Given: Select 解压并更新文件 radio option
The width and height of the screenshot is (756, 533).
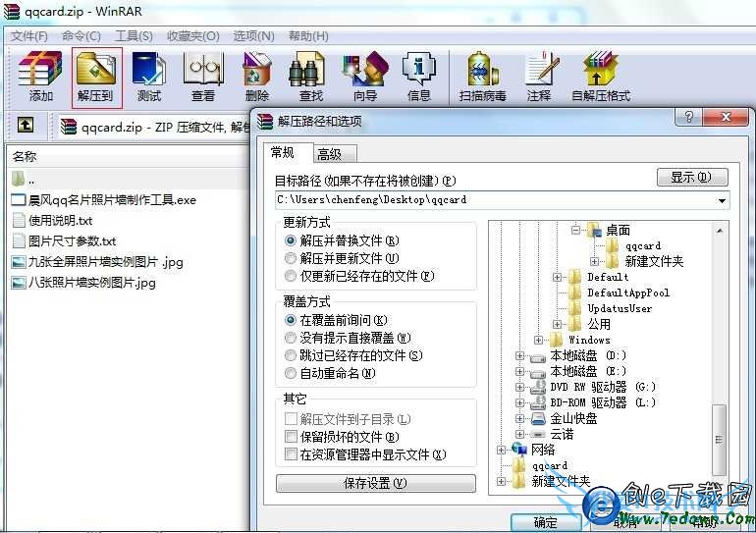Looking at the screenshot, I should [x=291, y=258].
